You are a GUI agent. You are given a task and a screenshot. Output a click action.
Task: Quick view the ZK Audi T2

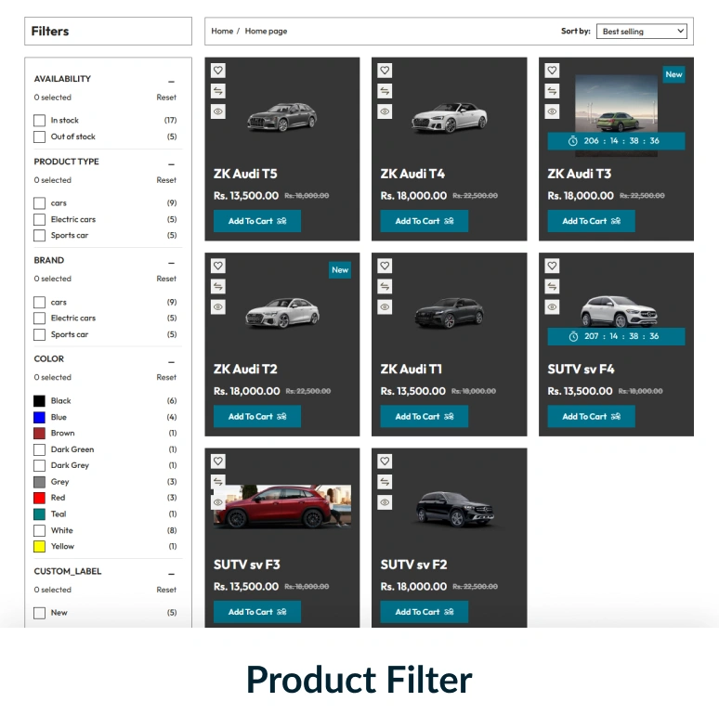point(217,306)
